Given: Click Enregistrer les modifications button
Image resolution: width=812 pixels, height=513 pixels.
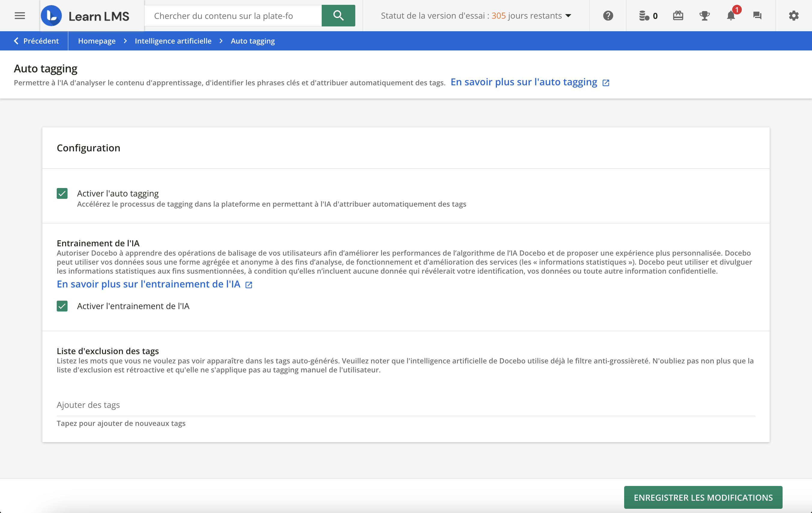Looking at the screenshot, I should [x=703, y=497].
